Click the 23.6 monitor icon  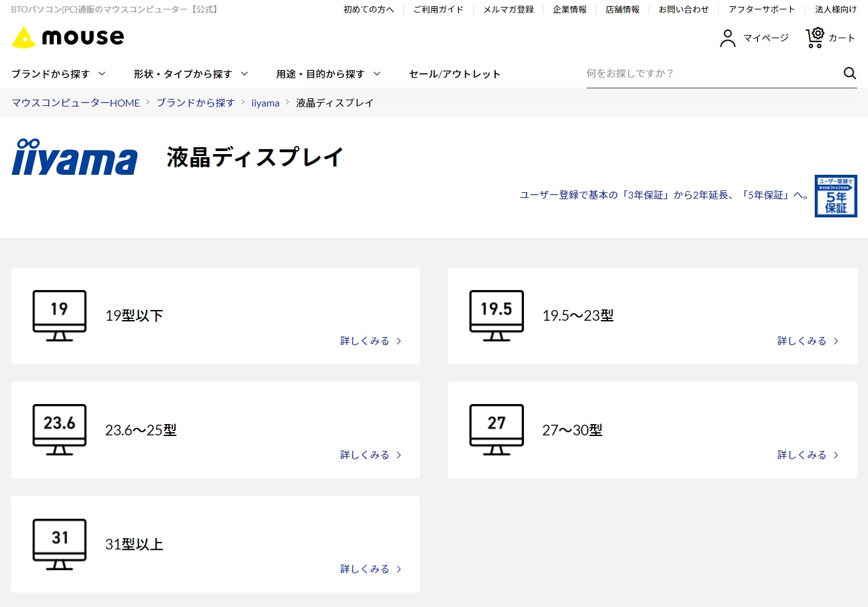60,430
